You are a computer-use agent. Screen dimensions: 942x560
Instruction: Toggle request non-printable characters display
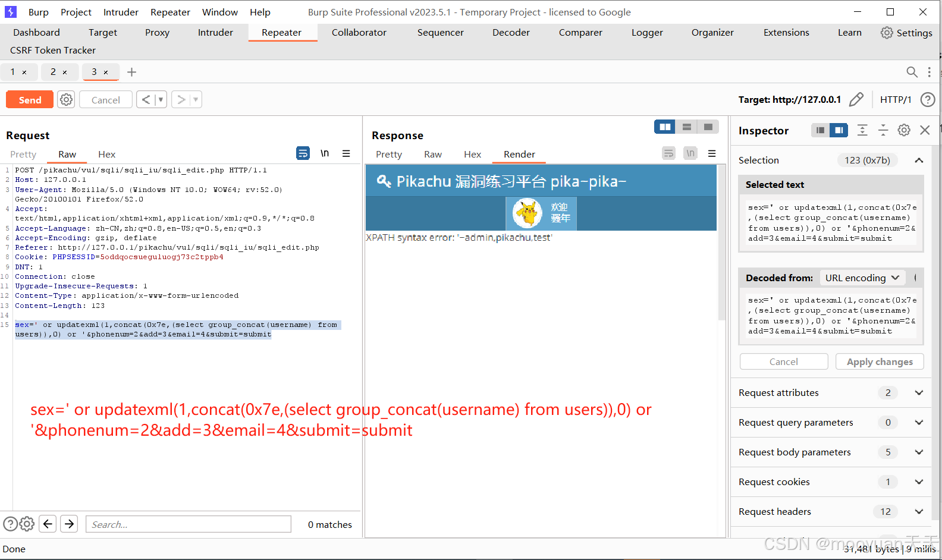pos(325,153)
